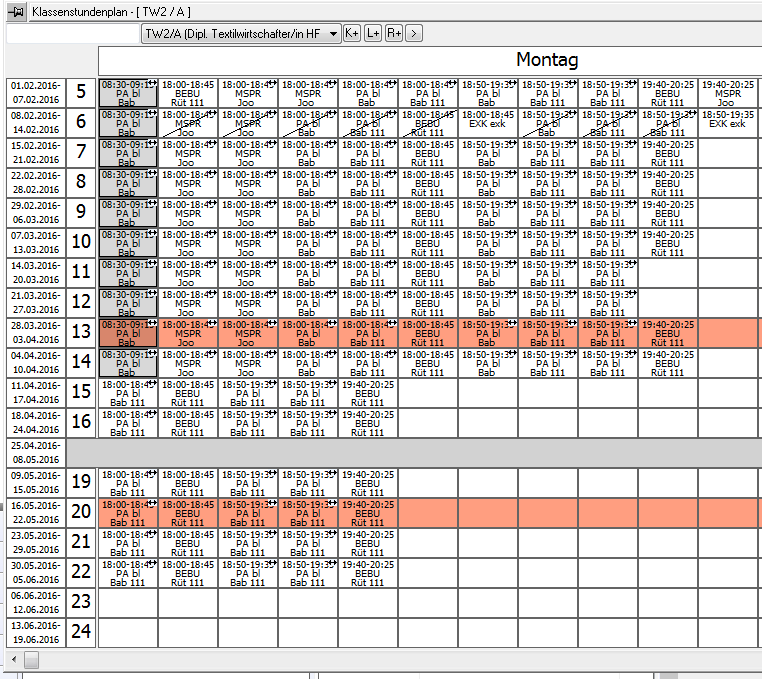Select the 19:40-20:25 BEBU lesson in week 20
This screenshot has width=762, height=679.
coord(367,513)
